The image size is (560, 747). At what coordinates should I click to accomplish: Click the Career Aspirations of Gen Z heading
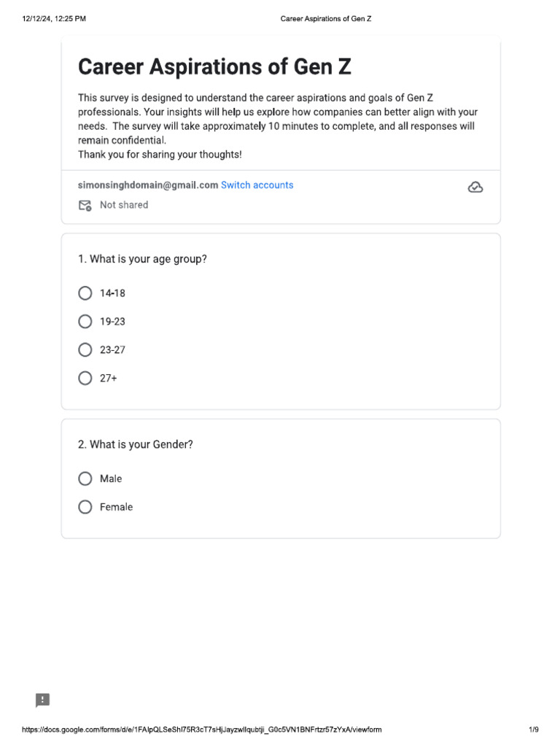click(x=214, y=67)
